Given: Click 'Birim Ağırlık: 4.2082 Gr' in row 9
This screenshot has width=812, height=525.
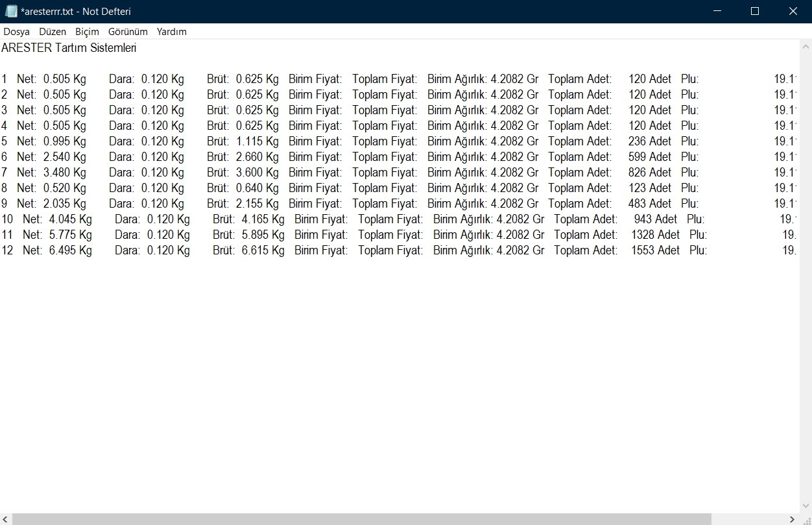Looking at the screenshot, I should (483, 203).
